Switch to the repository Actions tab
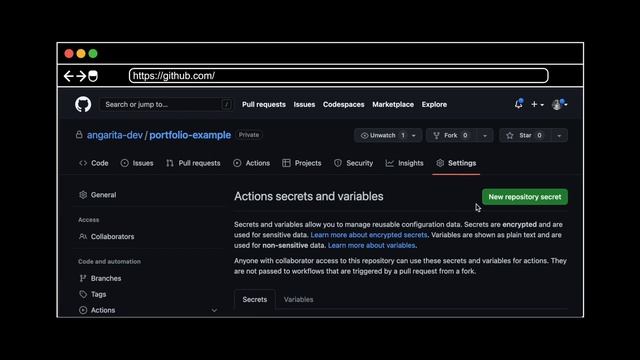Screen dimensions: 640x360 click(252, 163)
